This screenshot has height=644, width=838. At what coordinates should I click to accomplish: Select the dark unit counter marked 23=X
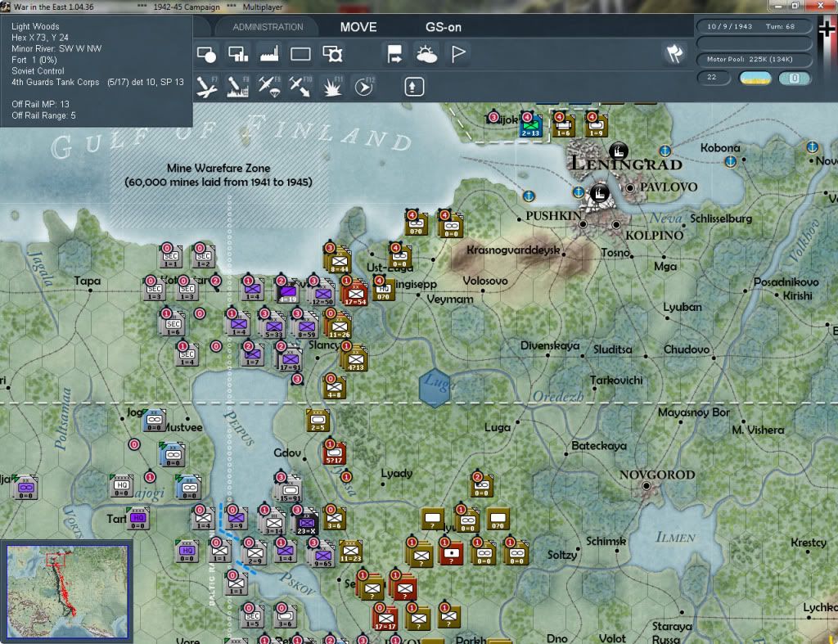[307, 523]
